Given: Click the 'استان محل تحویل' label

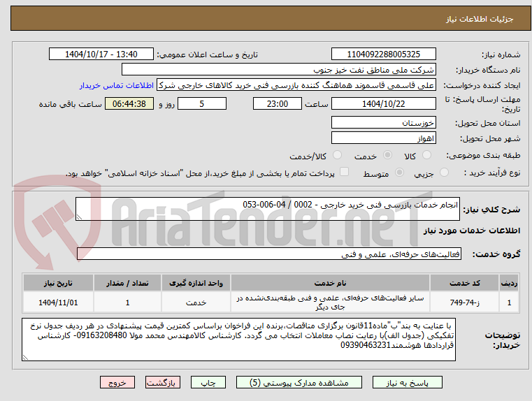Looking at the screenshot, I should coord(487,123).
